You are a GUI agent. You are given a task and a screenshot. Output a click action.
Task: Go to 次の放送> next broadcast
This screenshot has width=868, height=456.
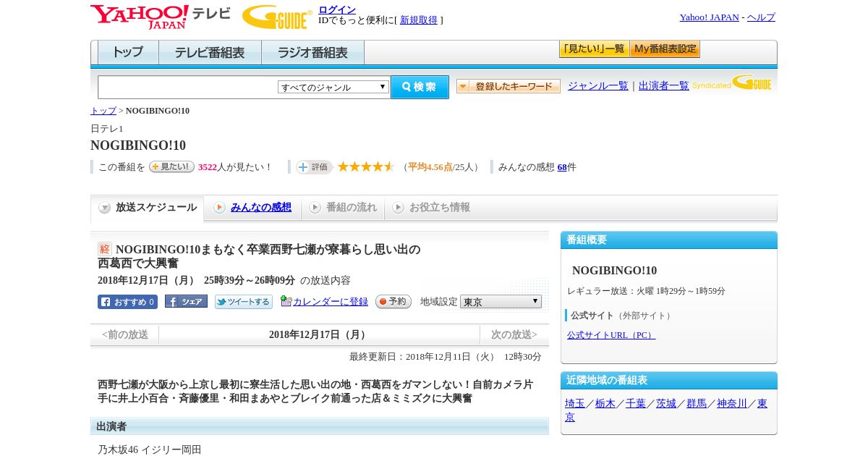pos(514,334)
